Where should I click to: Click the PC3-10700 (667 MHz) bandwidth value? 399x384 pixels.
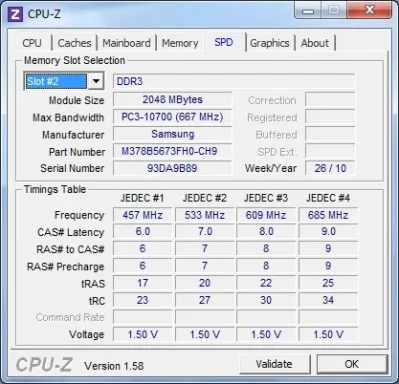(172, 117)
